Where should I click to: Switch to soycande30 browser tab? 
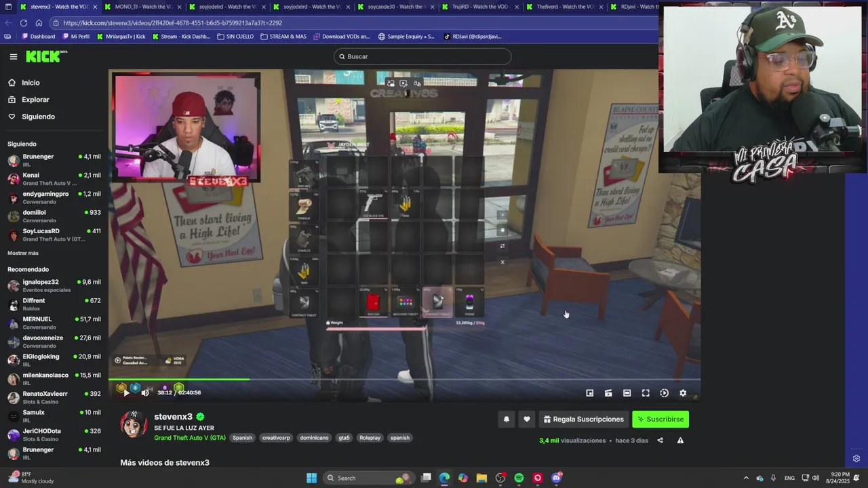tap(395, 7)
